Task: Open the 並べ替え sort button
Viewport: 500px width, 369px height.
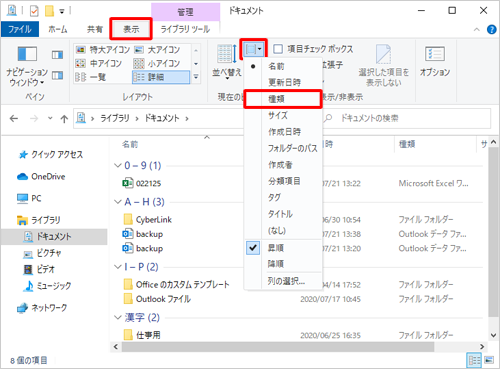Action: click(227, 62)
